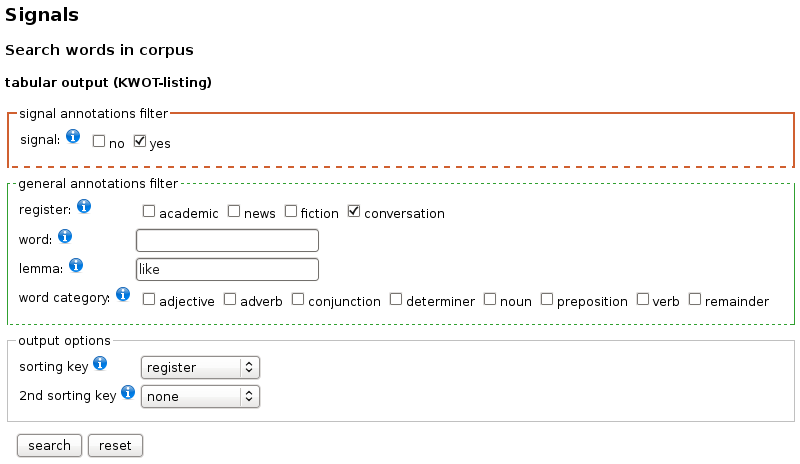Show info tooltip for lemma field
This screenshot has width=800, height=464.
pyautogui.click(x=76, y=265)
